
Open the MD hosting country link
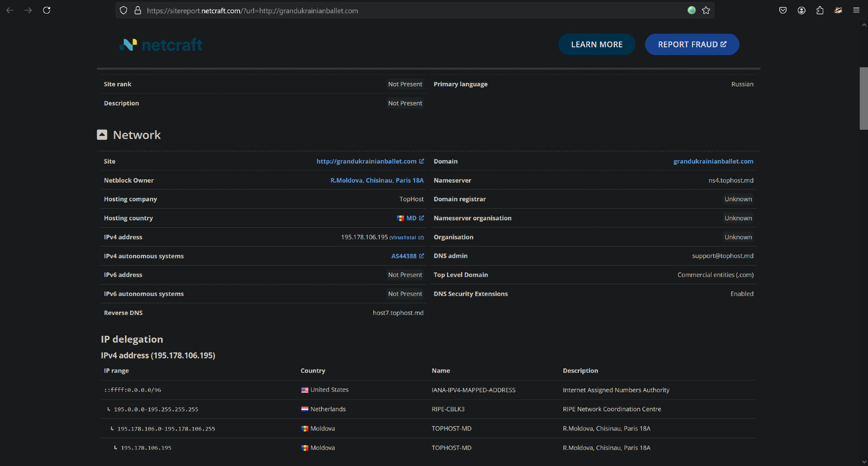(x=411, y=218)
